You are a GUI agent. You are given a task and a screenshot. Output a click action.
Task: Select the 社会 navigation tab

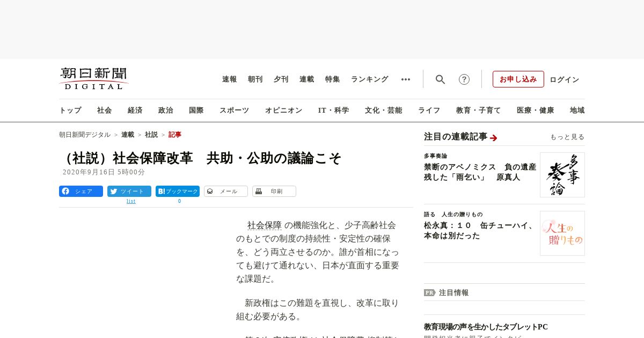(105, 111)
